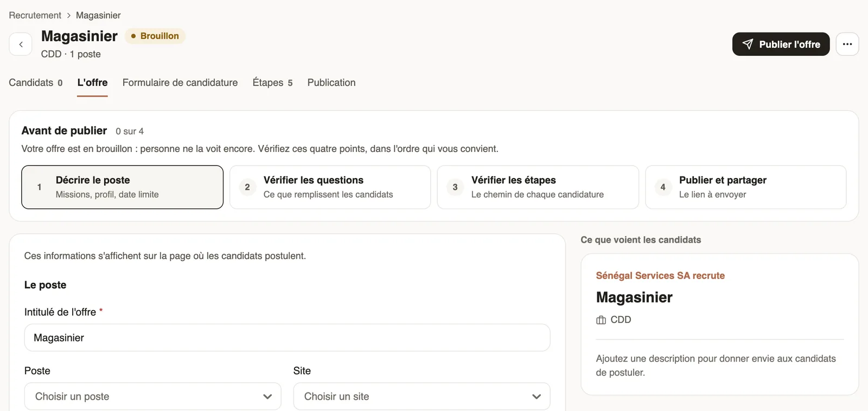Select step Décrire le poste
This screenshot has height=411, width=868.
point(123,187)
